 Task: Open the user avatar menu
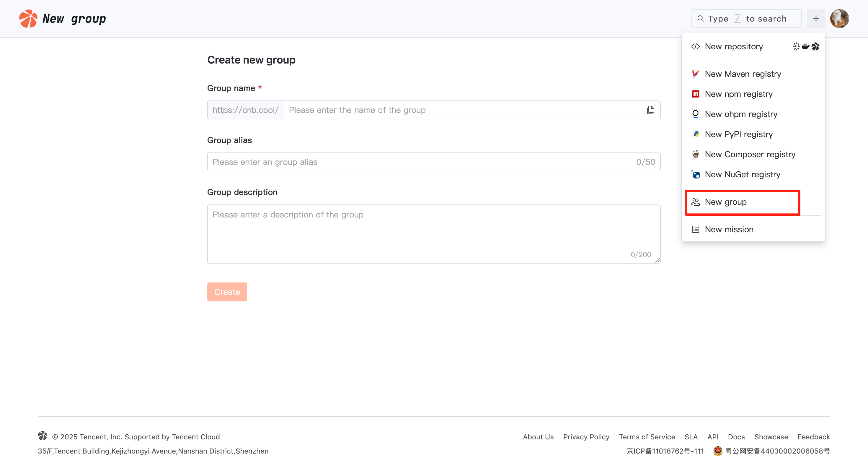(x=839, y=19)
